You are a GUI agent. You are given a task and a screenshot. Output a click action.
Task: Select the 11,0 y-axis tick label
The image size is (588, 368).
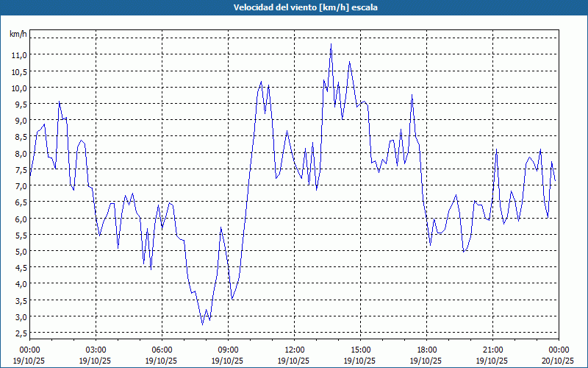18,54
